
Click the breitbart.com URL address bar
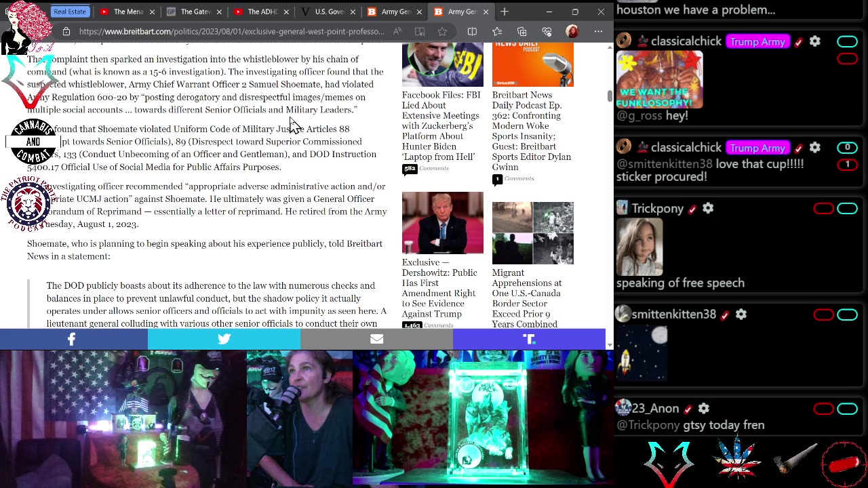pos(231,31)
